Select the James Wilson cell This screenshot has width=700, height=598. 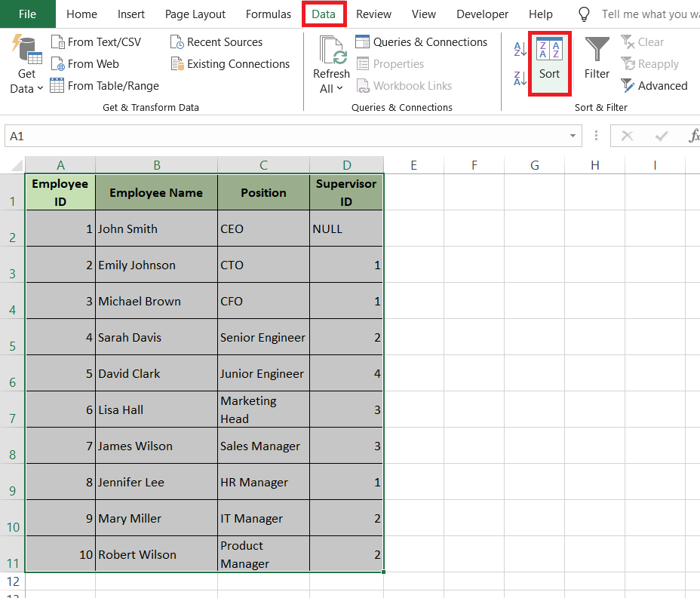(157, 446)
